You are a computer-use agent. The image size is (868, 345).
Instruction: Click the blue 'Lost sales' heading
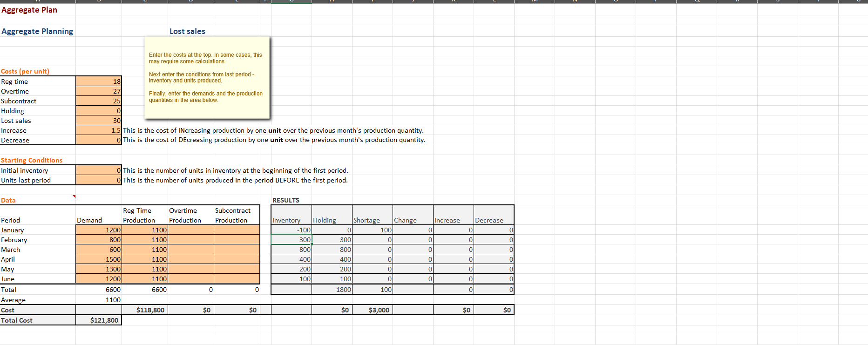pos(187,31)
